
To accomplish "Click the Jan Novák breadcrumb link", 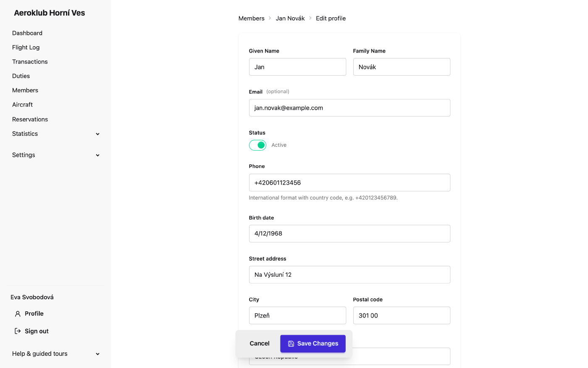I will point(290,19).
